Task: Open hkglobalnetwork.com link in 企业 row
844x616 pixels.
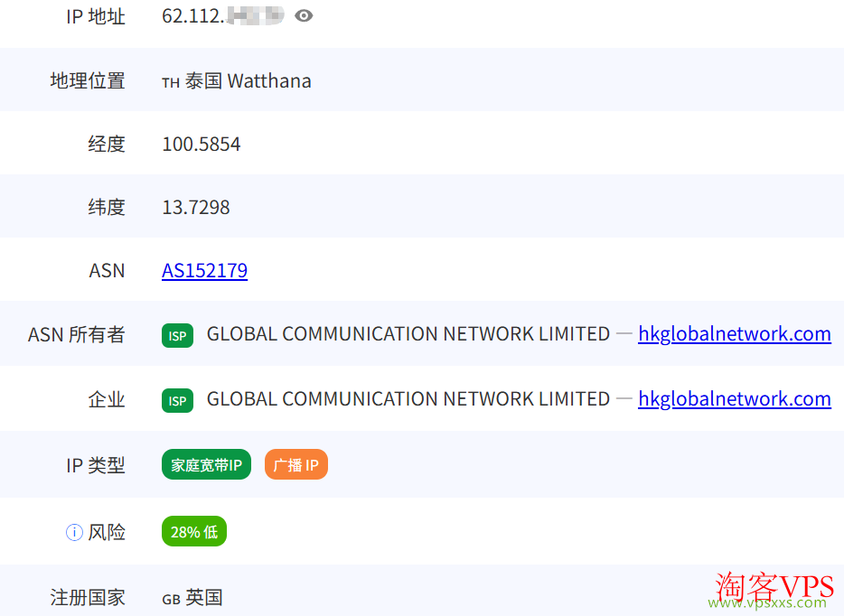Action: tap(734, 399)
